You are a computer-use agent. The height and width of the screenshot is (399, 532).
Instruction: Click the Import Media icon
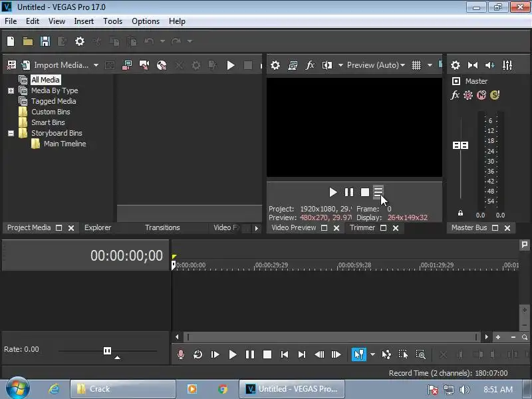[26, 65]
